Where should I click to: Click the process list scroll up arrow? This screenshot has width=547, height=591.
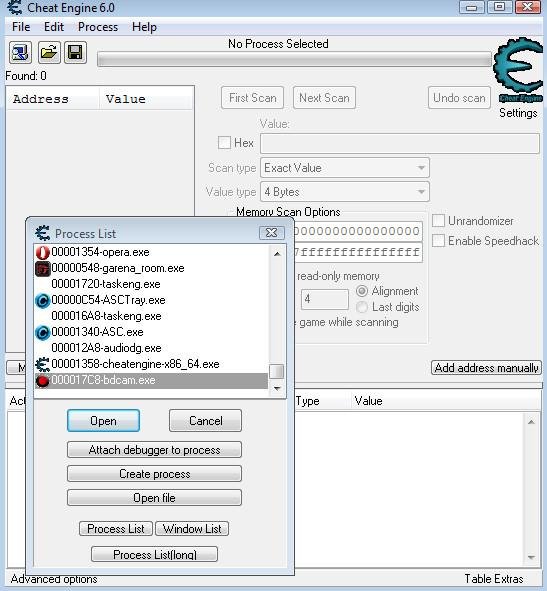coord(277,254)
